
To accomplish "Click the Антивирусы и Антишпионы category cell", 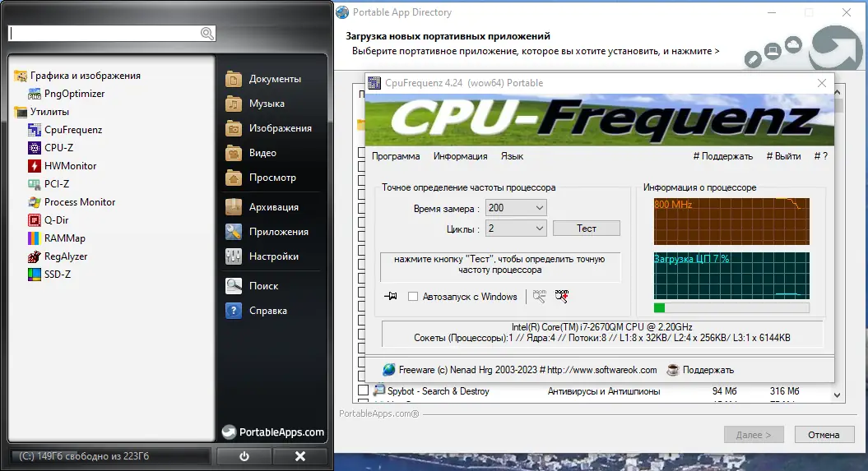I will (x=604, y=391).
